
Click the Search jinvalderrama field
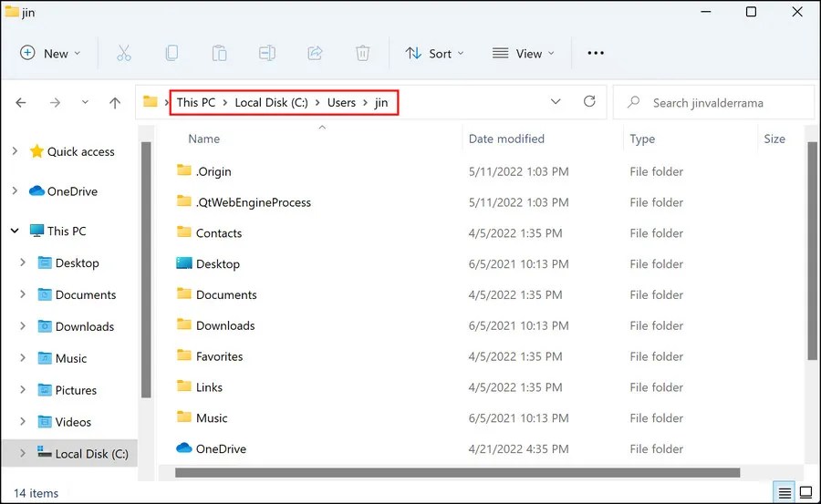[713, 103]
